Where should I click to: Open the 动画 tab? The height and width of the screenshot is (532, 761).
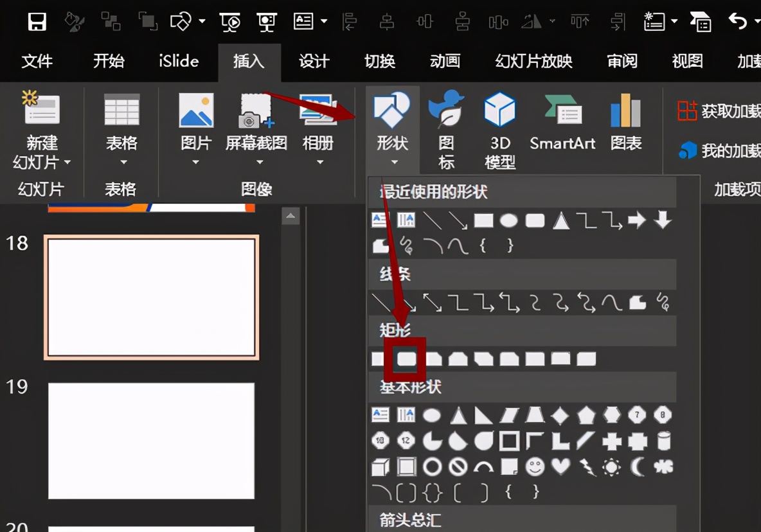(445, 61)
